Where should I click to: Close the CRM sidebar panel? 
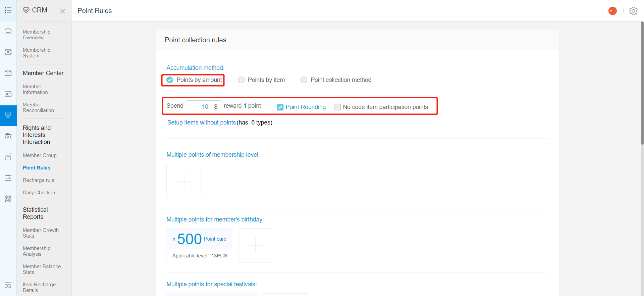62,11
